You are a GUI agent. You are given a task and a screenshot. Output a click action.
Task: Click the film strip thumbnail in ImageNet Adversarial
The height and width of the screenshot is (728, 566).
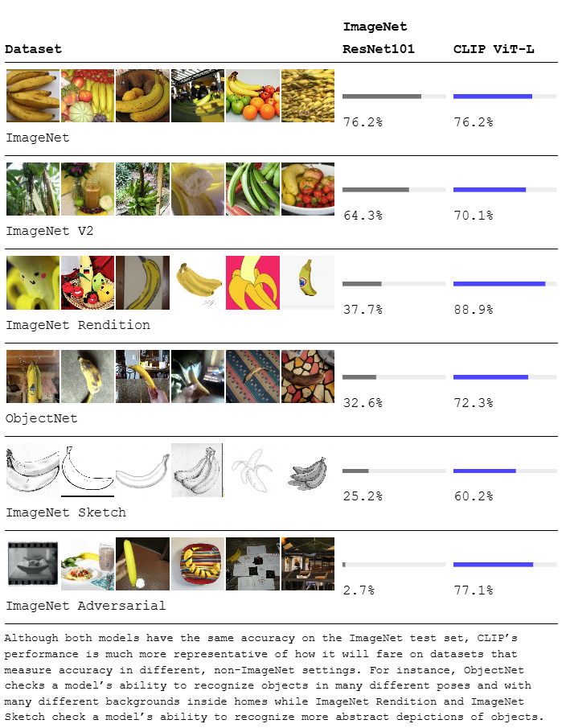click(x=32, y=564)
